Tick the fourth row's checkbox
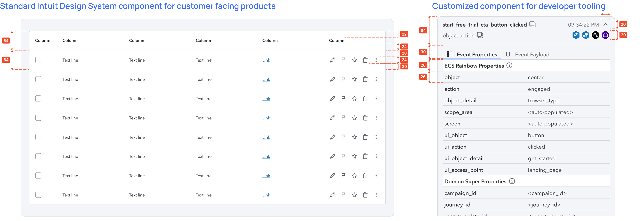The width and height of the screenshot is (644, 221). click(38, 118)
